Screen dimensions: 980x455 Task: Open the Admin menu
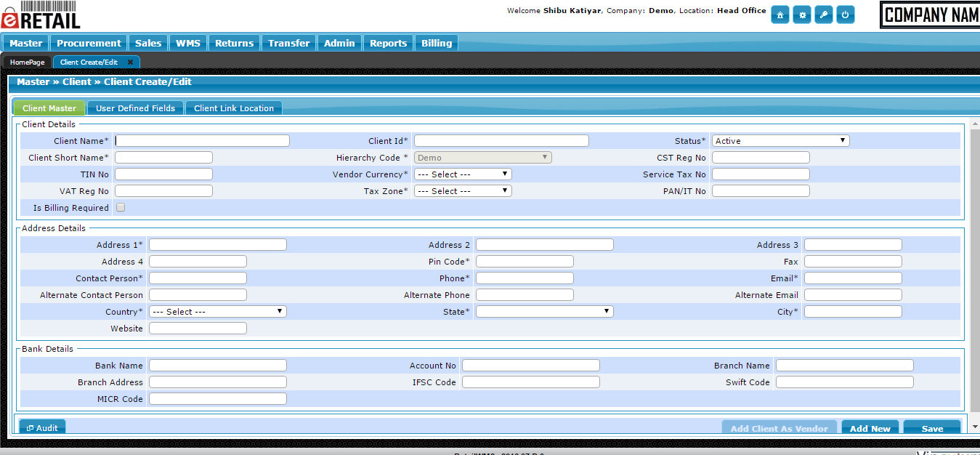coord(339,43)
